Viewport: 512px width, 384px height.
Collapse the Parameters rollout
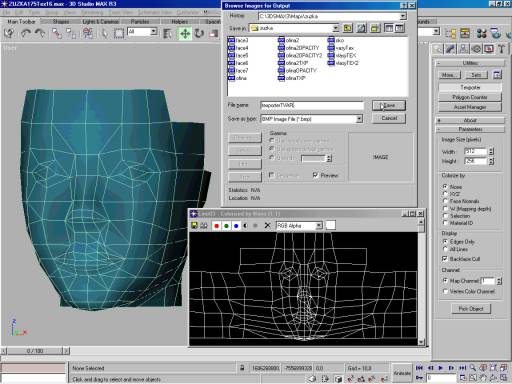click(x=470, y=129)
